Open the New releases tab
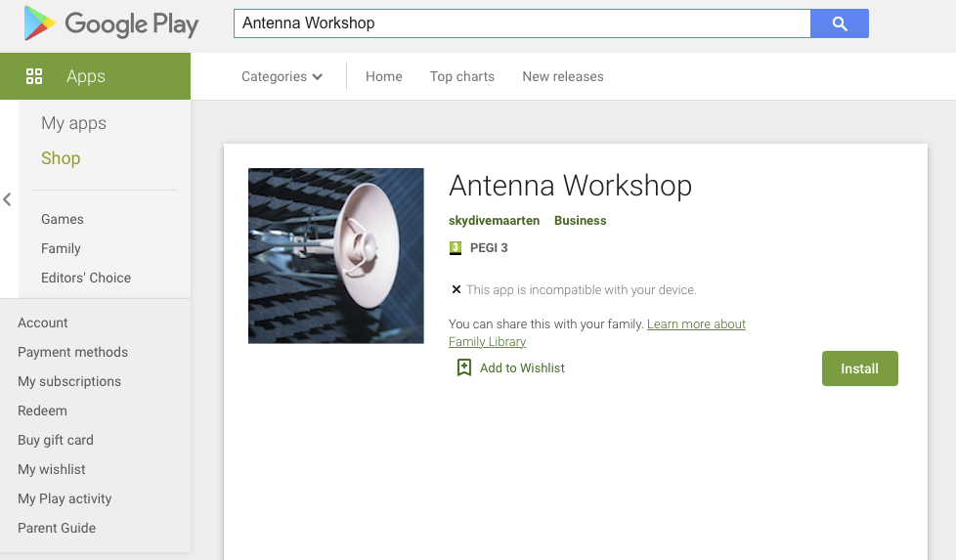This screenshot has width=956, height=560. coord(563,77)
